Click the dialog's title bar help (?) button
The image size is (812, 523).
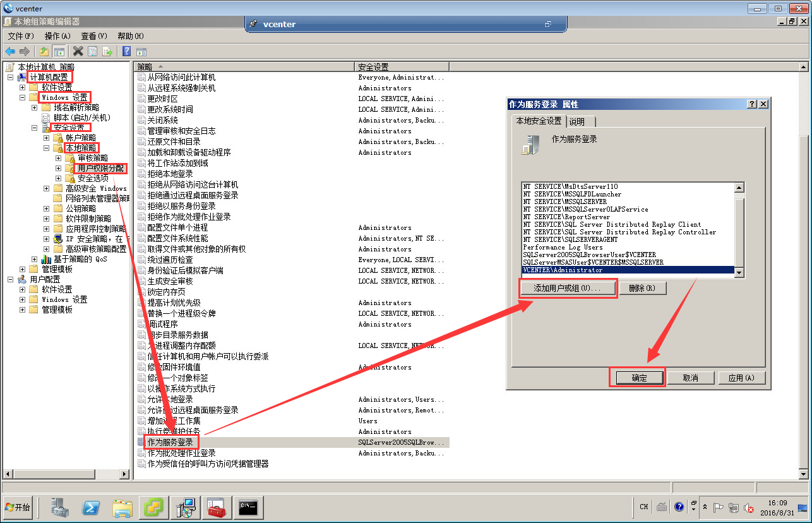(751, 104)
